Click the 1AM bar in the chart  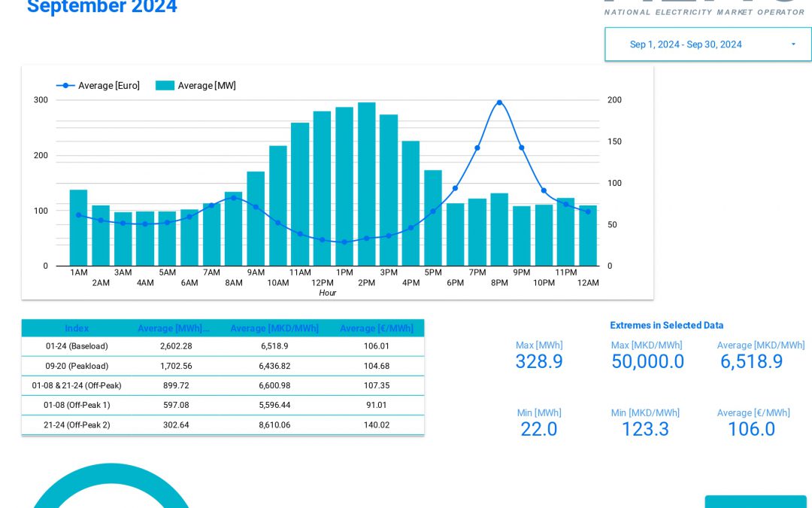pos(78,226)
